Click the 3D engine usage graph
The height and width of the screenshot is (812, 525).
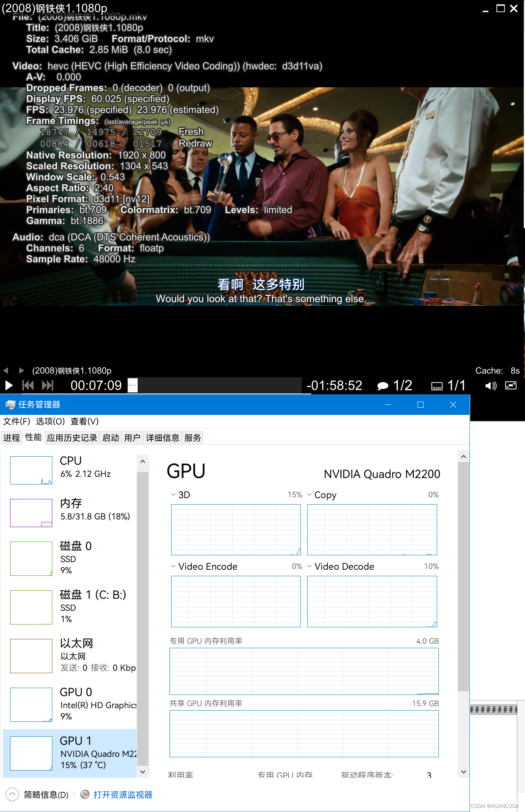click(x=236, y=530)
